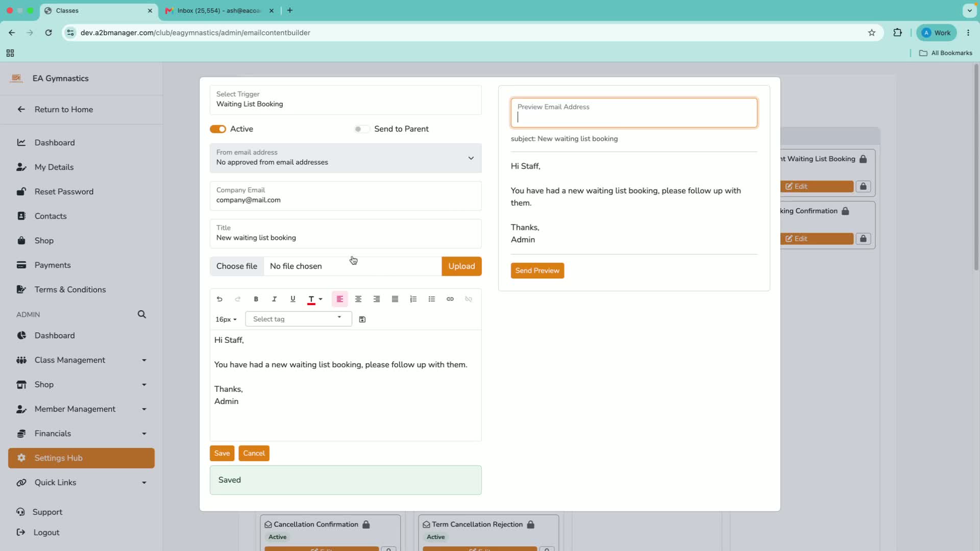Select center alignment icon

(x=358, y=299)
